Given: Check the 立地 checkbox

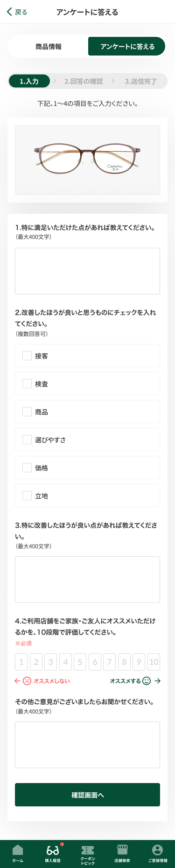Looking at the screenshot, I should [27, 496].
